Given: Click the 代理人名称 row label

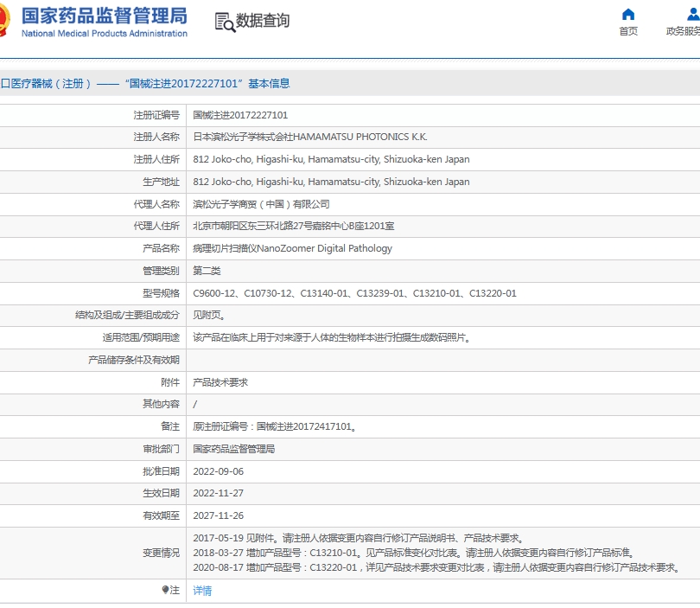Looking at the screenshot, I should [156, 204].
